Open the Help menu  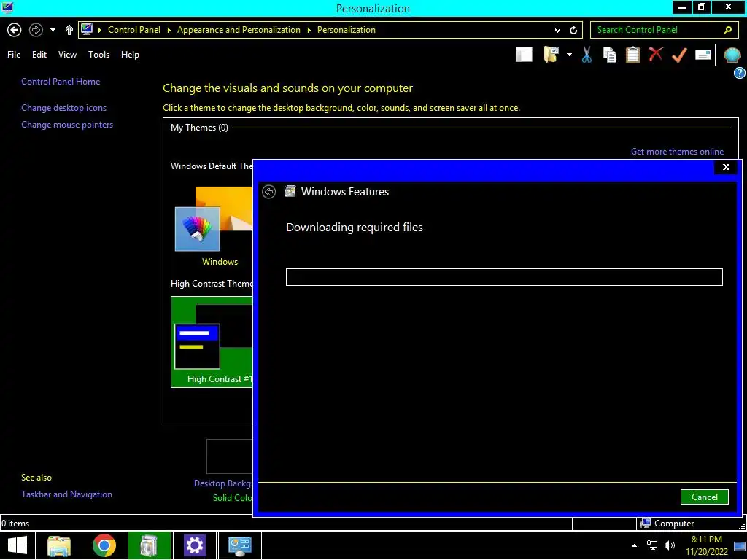(130, 55)
